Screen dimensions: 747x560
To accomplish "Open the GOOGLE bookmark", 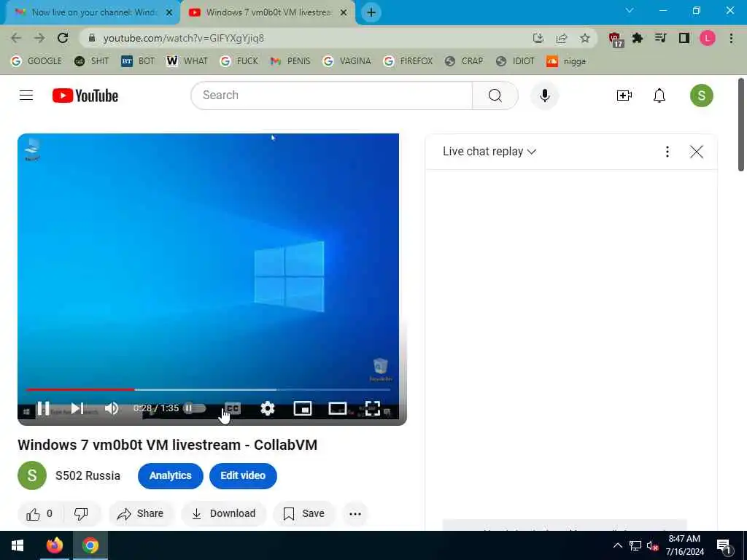I will pos(36,61).
